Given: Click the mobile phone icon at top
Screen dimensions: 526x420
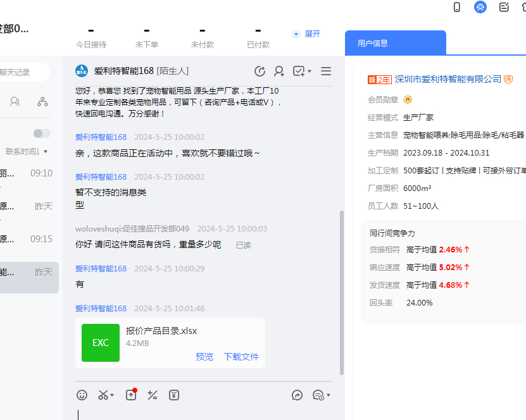Looking at the screenshot, I should pos(457,7).
